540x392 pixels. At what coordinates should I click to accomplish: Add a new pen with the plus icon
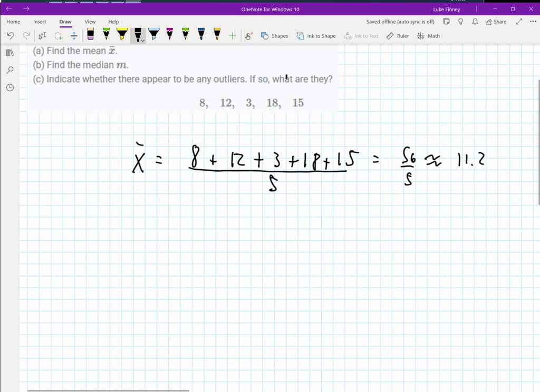tap(232, 35)
